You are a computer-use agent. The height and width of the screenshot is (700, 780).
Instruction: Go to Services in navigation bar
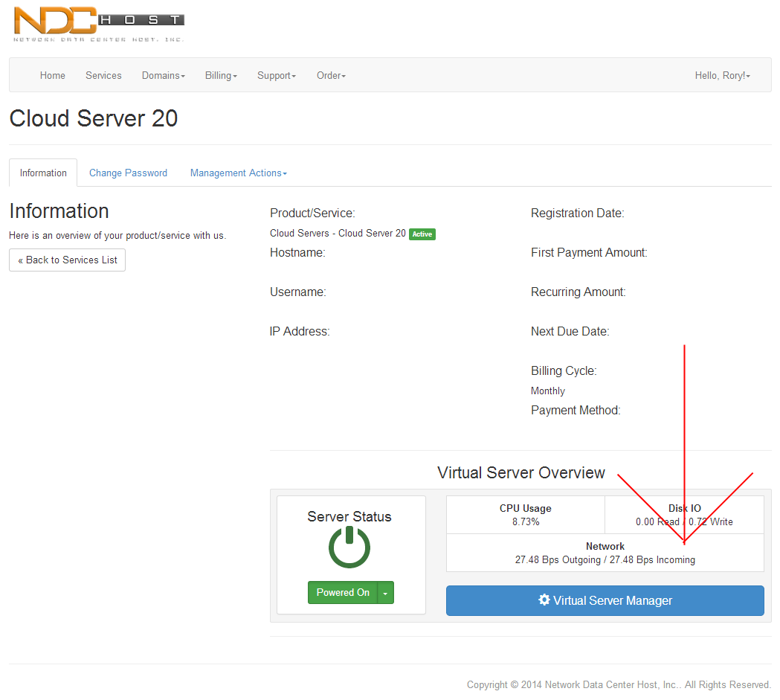(103, 75)
